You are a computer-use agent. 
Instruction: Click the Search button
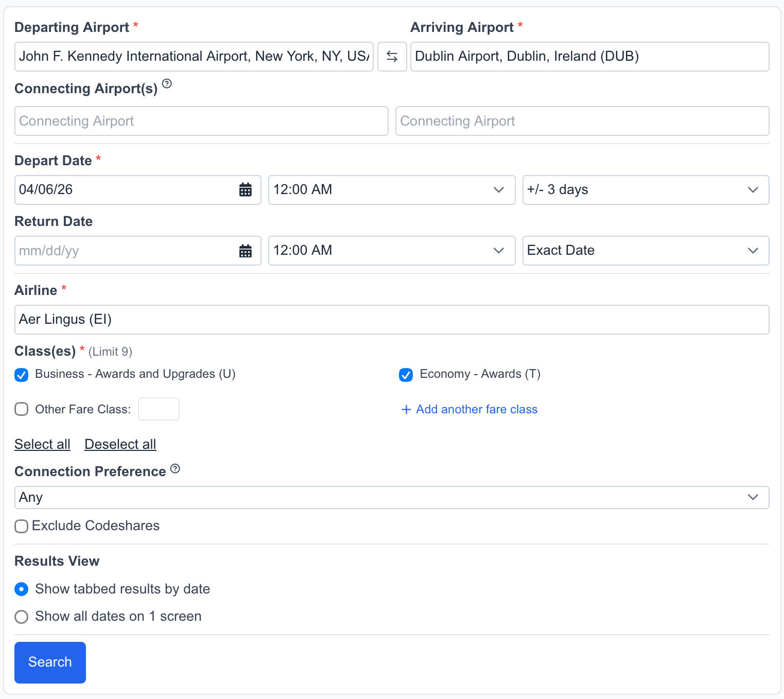(x=49, y=662)
